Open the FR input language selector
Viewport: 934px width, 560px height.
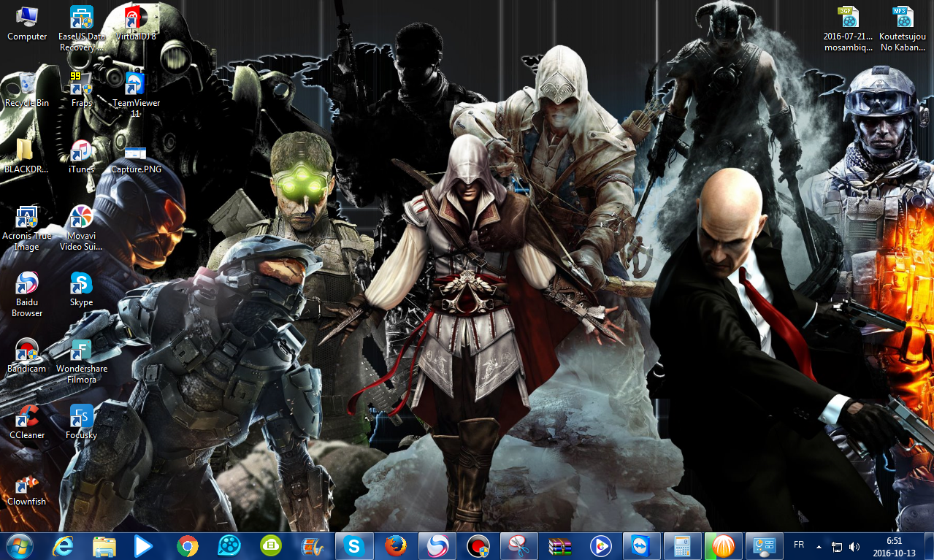click(799, 545)
